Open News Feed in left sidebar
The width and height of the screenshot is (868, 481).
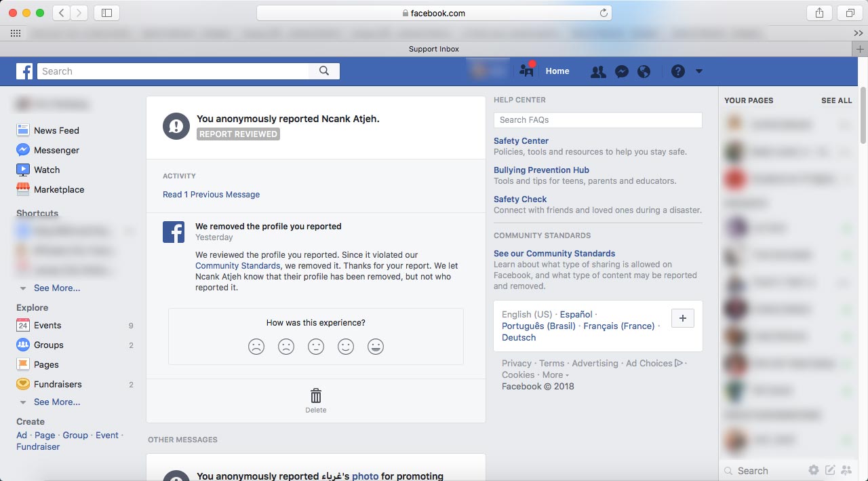point(56,130)
